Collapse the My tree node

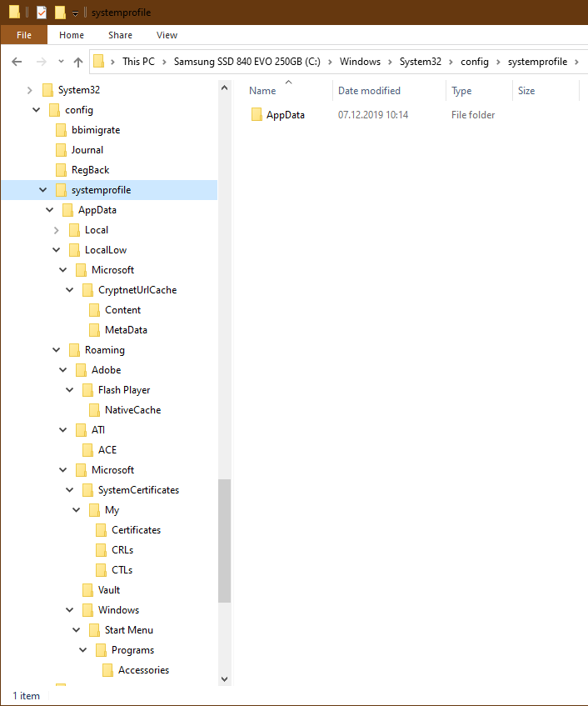point(77,509)
